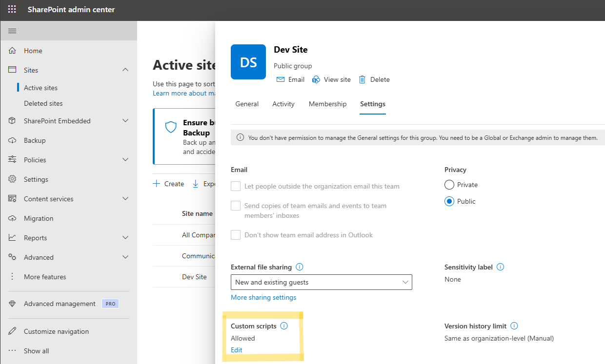The width and height of the screenshot is (605, 364).
Task: Expand the Content services chevron
Action: pos(125,199)
